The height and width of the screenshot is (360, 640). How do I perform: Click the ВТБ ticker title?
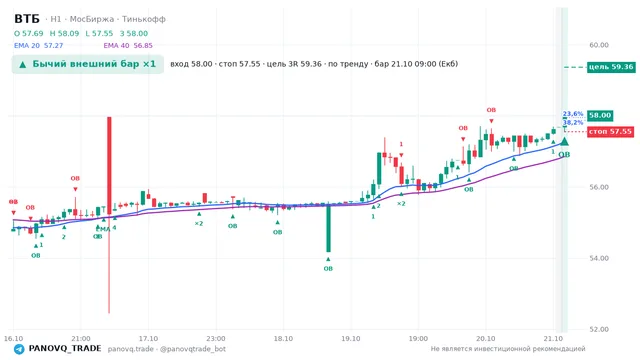coord(27,19)
